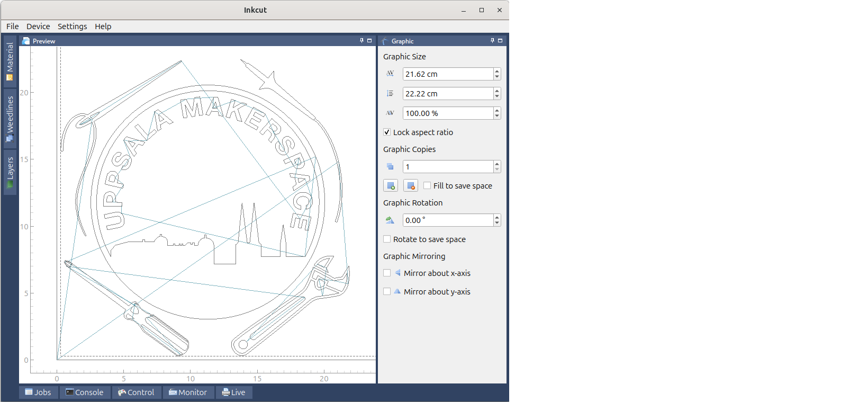The image size is (868, 402).
Task: Float the Graphic panel using its pin button
Action: pyautogui.click(x=493, y=40)
